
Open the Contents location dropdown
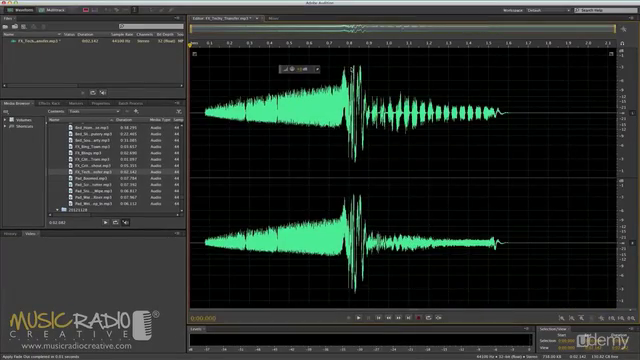pyautogui.click(x=94, y=111)
